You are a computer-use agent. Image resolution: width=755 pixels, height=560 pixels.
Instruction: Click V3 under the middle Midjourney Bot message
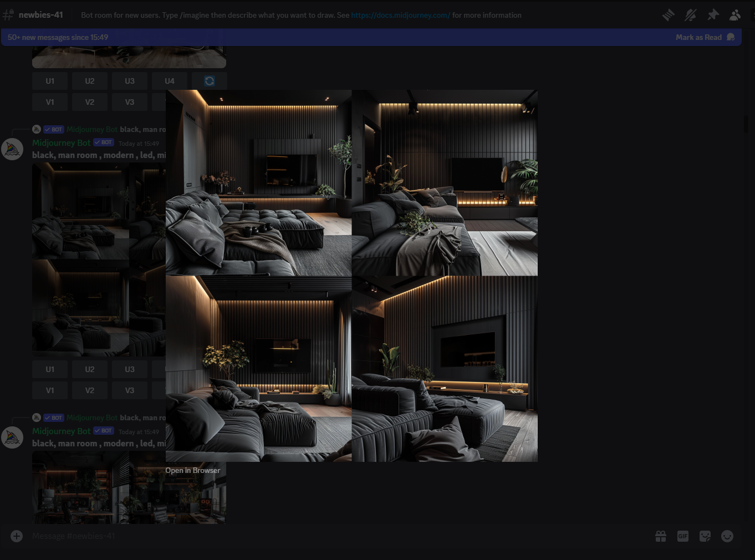(x=130, y=390)
